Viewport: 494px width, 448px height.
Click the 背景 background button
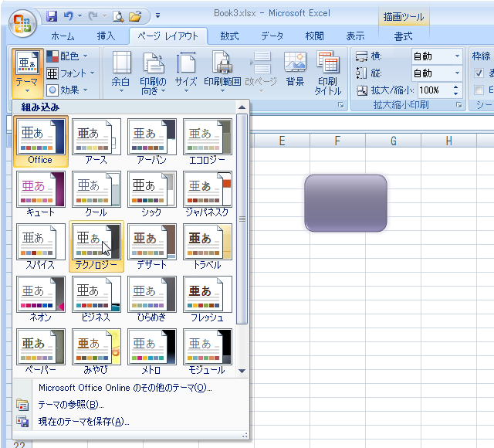[x=295, y=70]
